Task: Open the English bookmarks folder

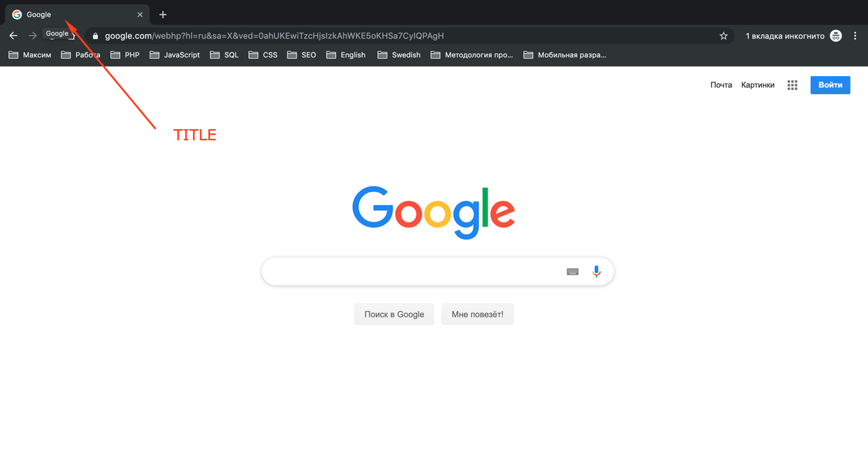Action: click(346, 55)
